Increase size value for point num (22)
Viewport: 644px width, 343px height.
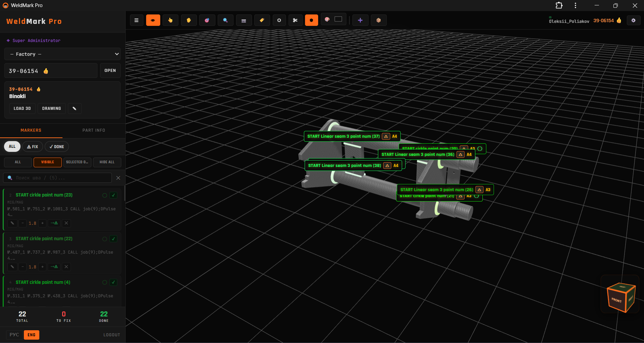[x=42, y=267]
